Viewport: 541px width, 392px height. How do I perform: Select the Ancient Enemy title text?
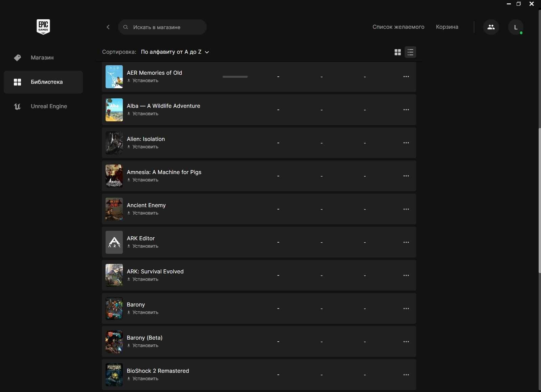(146, 205)
